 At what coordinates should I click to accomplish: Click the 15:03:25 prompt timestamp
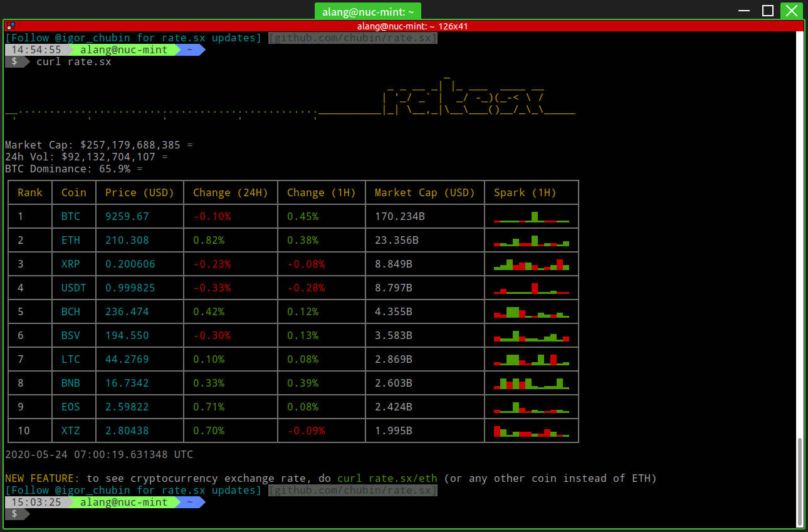36,502
